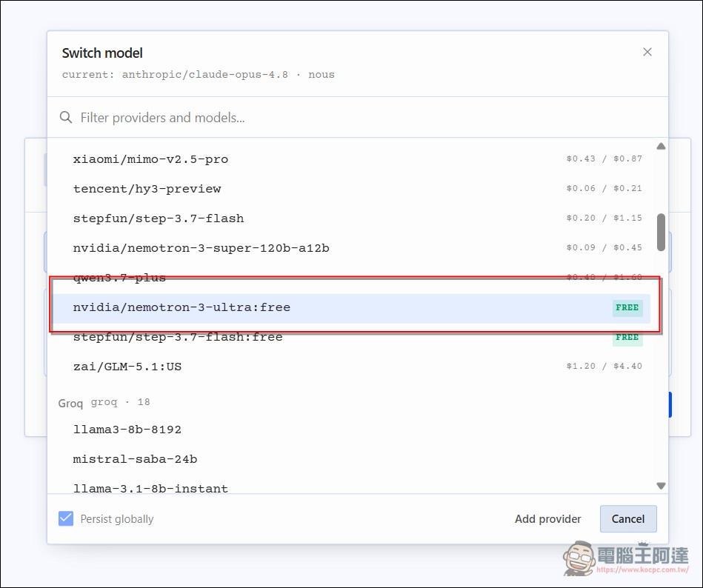Click Add provider
The height and width of the screenshot is (588, 703).
coord(547,519)
